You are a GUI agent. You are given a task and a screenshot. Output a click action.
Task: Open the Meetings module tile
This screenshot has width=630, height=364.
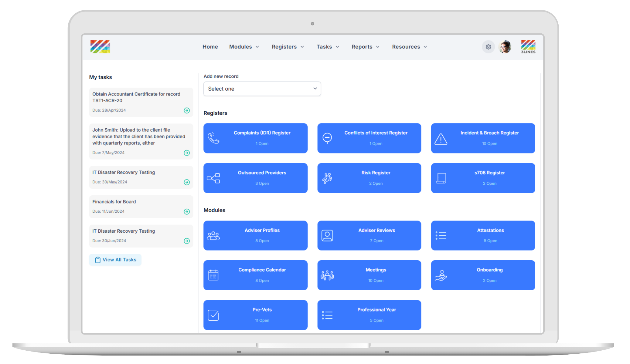pyautogui.click(x=369, y=275)
